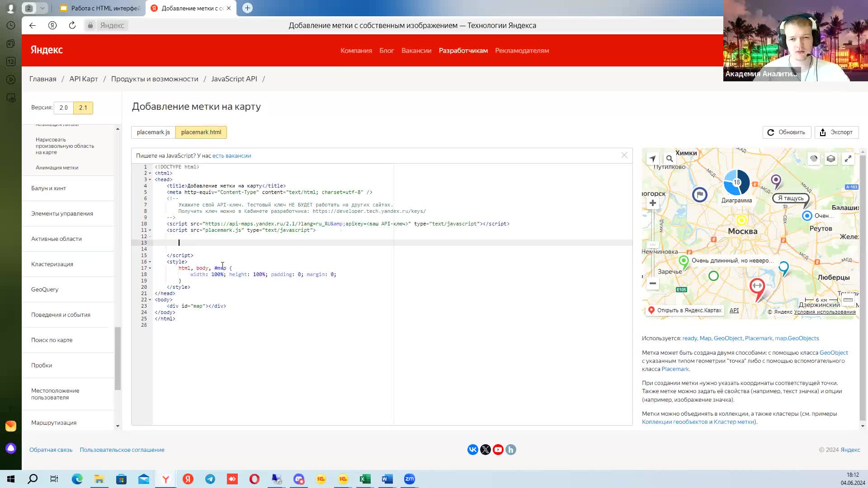
Task: Expand the tab group dropdown arrow
Action: pos(42,8)
